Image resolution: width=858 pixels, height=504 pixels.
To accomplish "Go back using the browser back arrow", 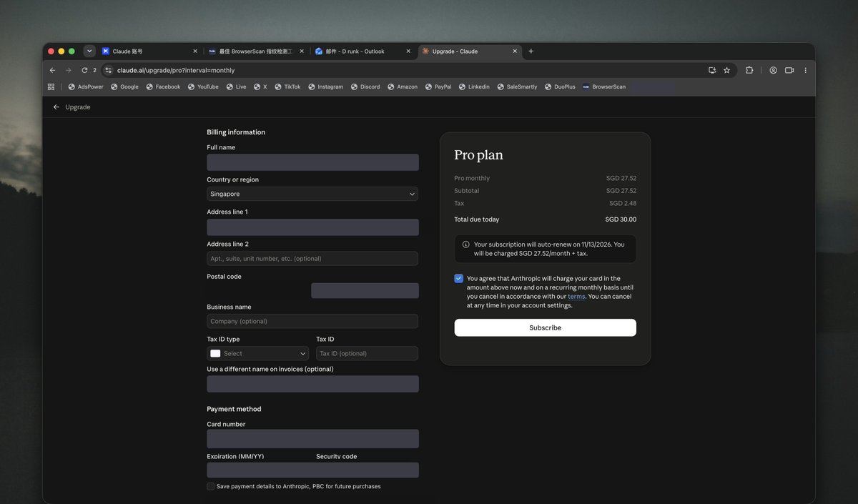I will (52, 70).
